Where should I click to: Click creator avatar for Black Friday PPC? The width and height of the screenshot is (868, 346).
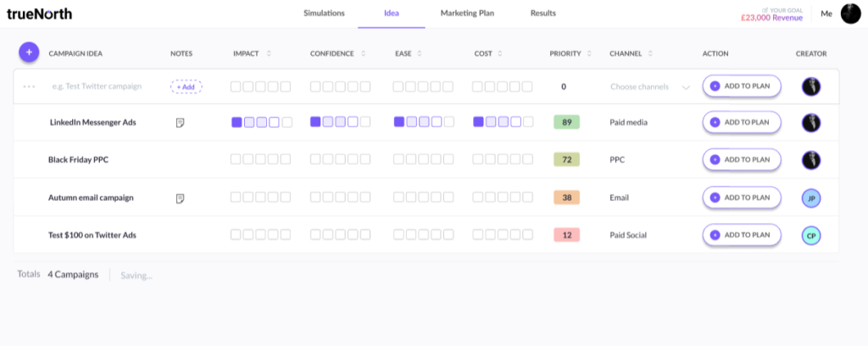click(811, 159)
